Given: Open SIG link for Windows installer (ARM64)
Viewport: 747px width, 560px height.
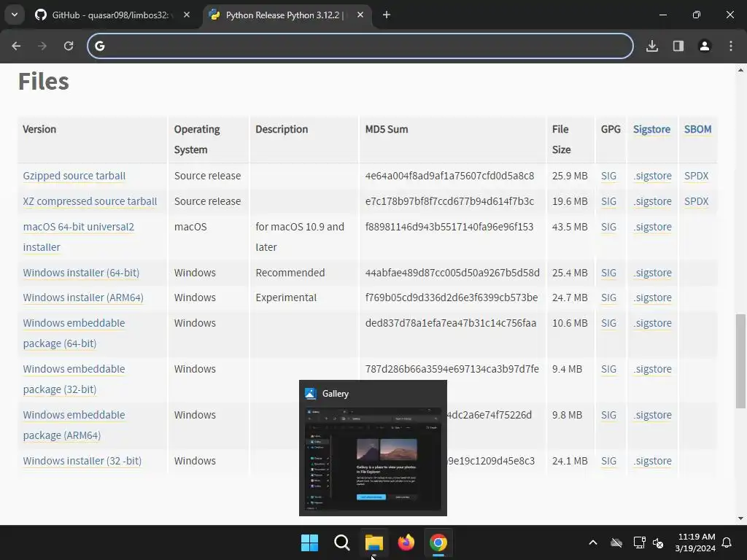Looking at the screenshot, I should pos(608,297).
